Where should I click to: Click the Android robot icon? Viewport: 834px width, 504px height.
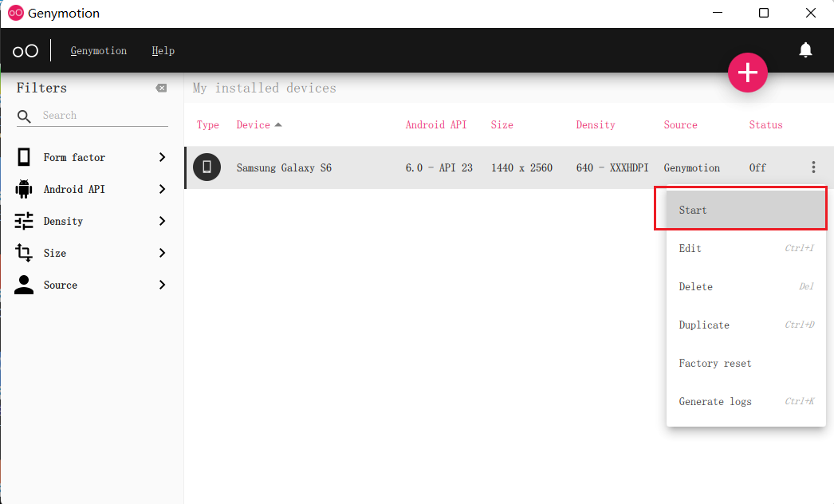24,189
